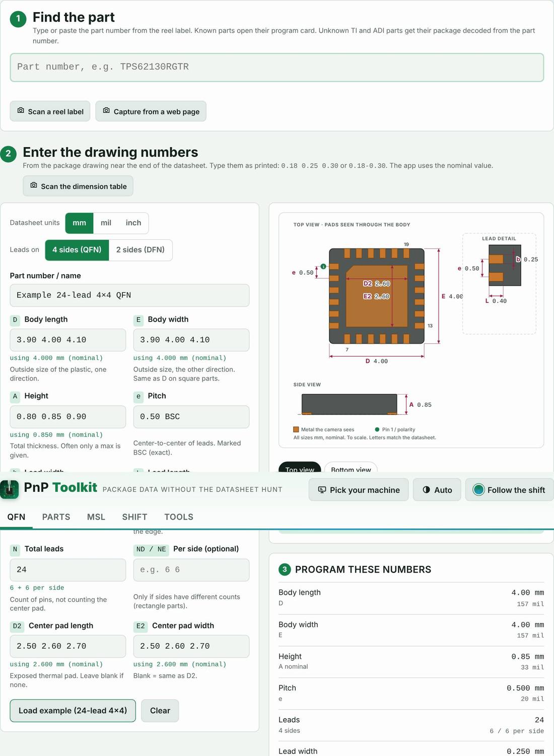
Task: Click the Center pad width E2 input
Action: (191, 646)
